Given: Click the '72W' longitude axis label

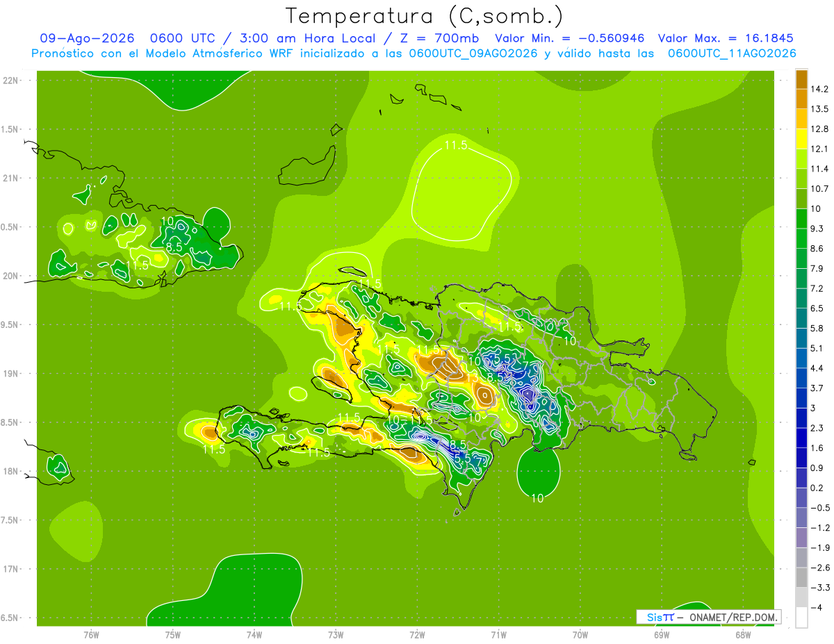Looking at the screenshot, I should click(417, 635).
